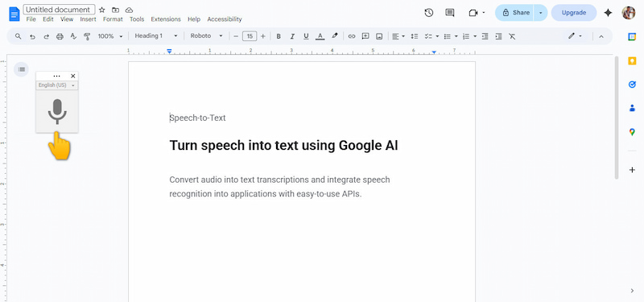
Task: Toggle italic formatting
Action: (x=292, y=36)
